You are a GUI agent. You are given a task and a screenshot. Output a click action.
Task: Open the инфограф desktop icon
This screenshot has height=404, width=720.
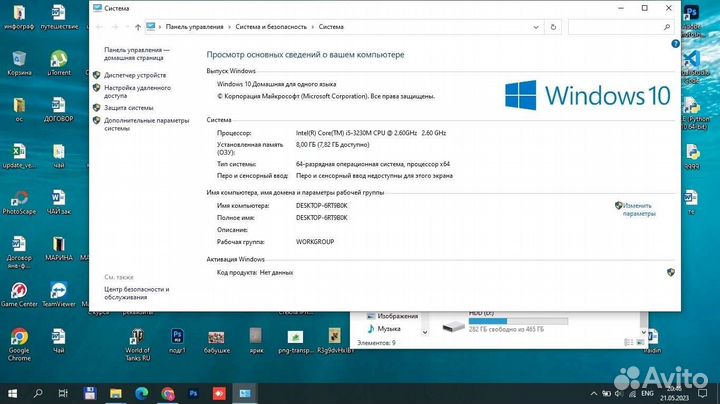[x=19, y=17]
